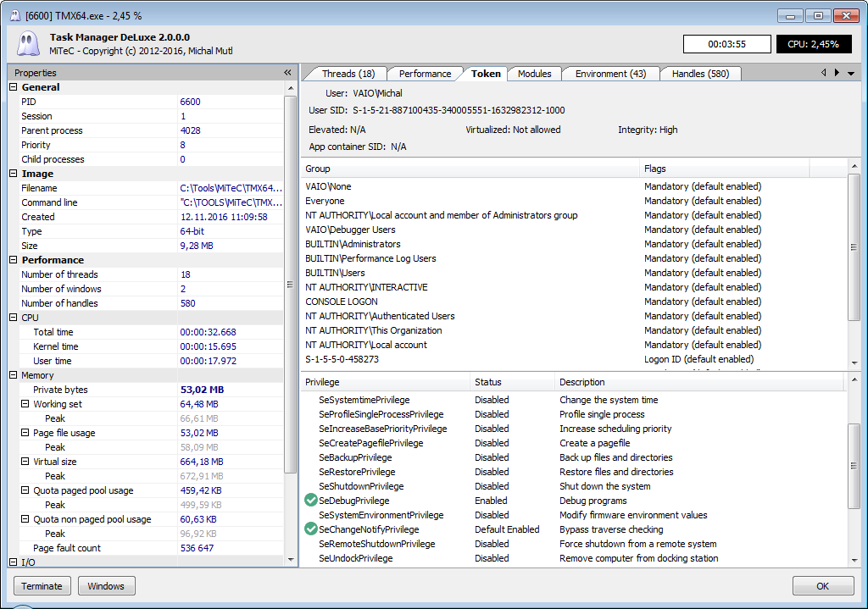Click the Terminate button
Screen dimensions: 868x609
42,586
